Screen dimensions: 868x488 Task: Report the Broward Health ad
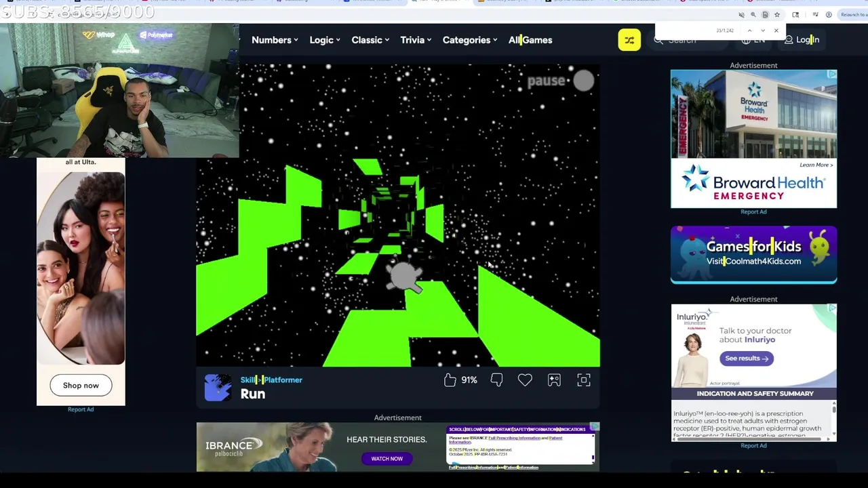pos(753,212)
